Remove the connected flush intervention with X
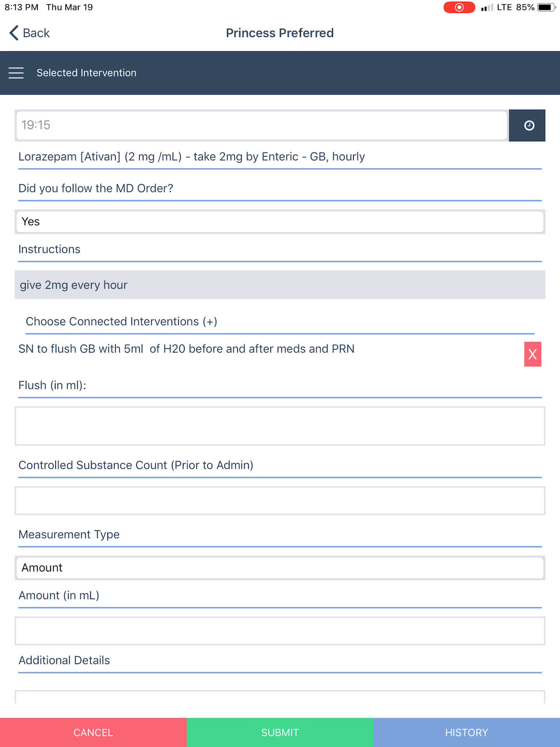Viewport: 560px width, 747px height. (x=532, y=354)
